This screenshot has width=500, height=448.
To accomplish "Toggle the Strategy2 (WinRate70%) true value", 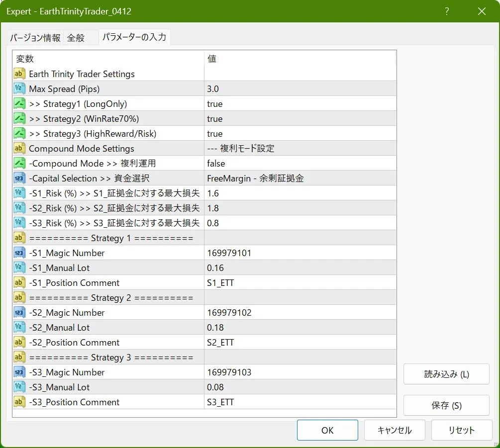I will (215, 119).
